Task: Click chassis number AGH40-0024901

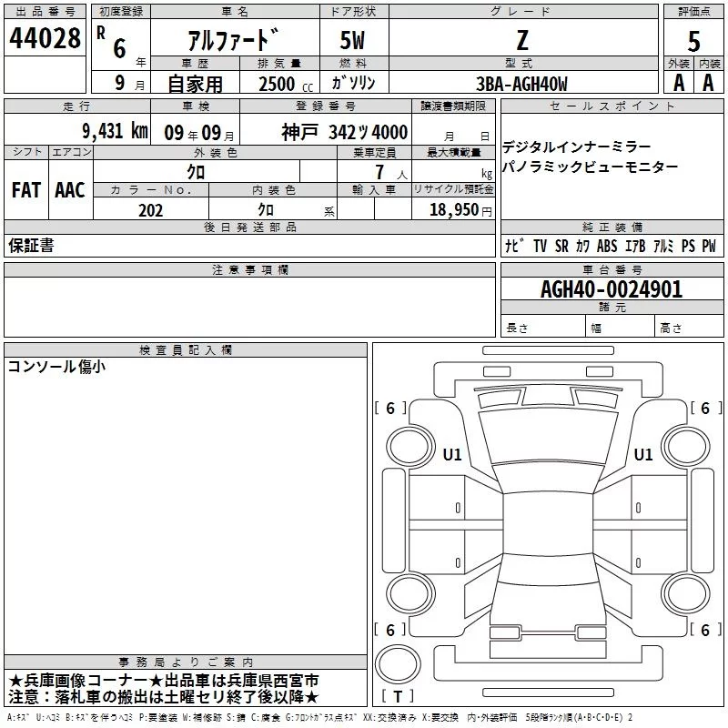Action: [612, 289]
